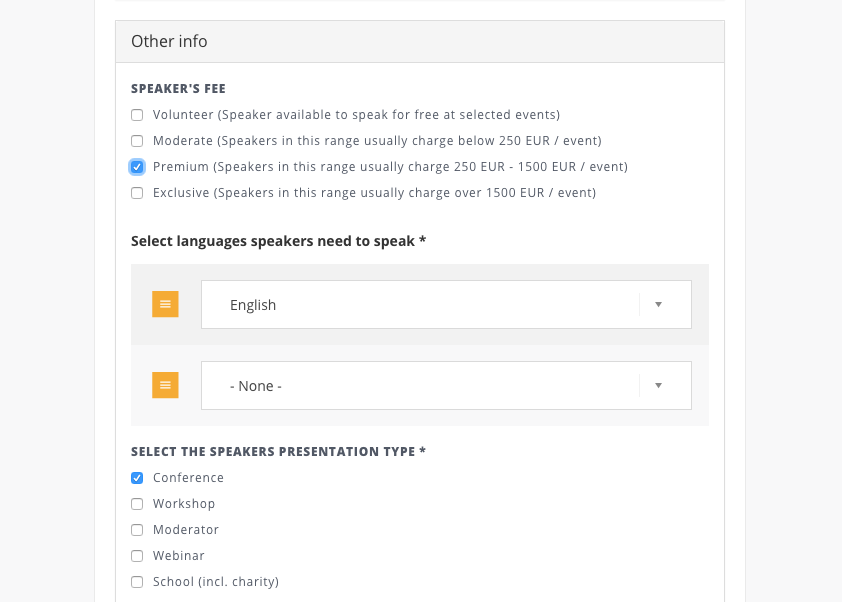This screenshot has width=842, height=602.
Task: Click the Volunteer fee description label
Action: pos(356,115)
